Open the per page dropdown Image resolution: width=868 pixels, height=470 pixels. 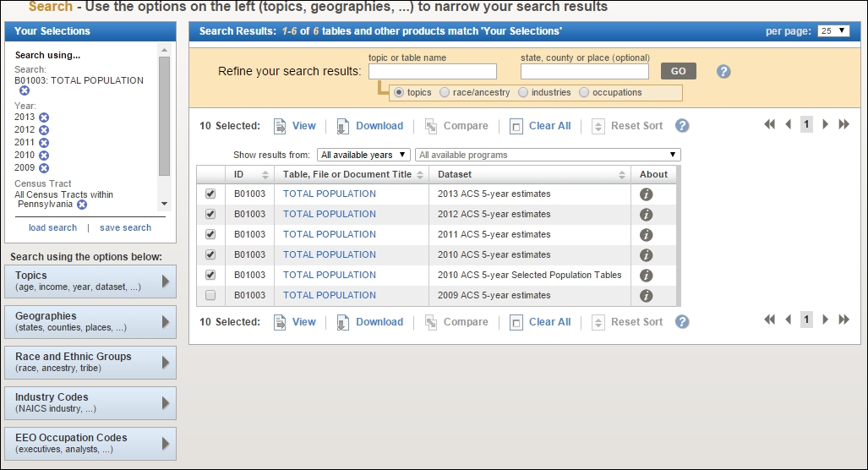click(x=833, y=31)
